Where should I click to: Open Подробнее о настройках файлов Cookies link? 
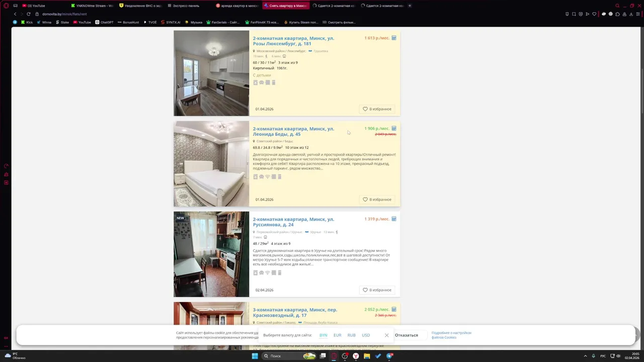coord(451,335)
